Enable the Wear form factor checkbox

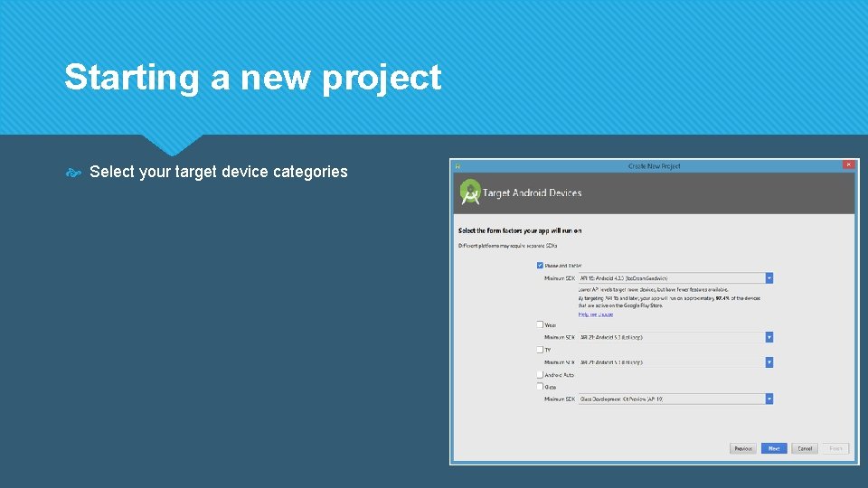click(x=540, y=324)
